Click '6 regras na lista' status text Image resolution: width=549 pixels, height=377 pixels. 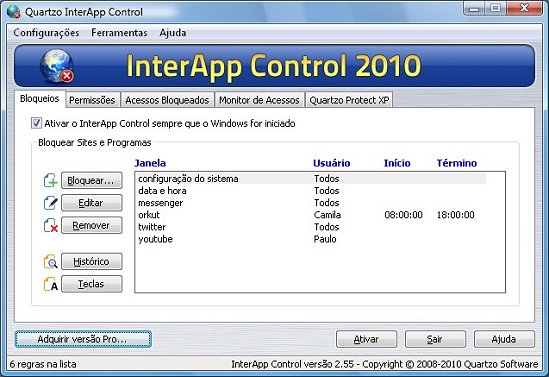tap(43, 364)
